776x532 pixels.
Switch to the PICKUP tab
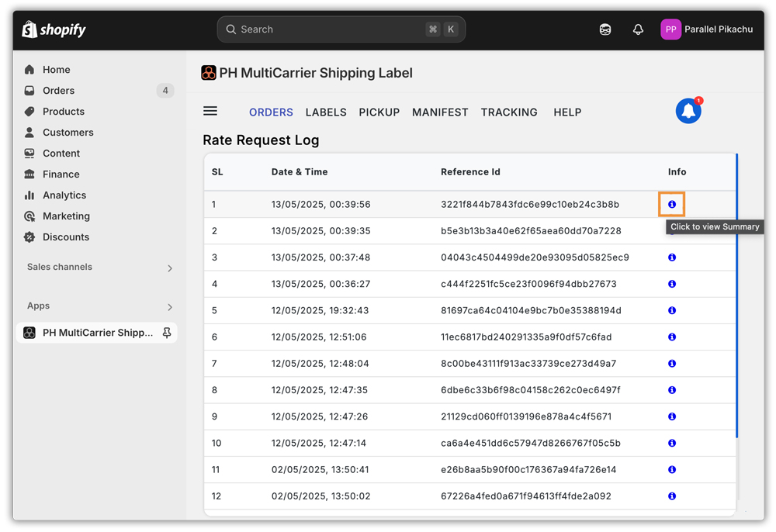point(379,112)
